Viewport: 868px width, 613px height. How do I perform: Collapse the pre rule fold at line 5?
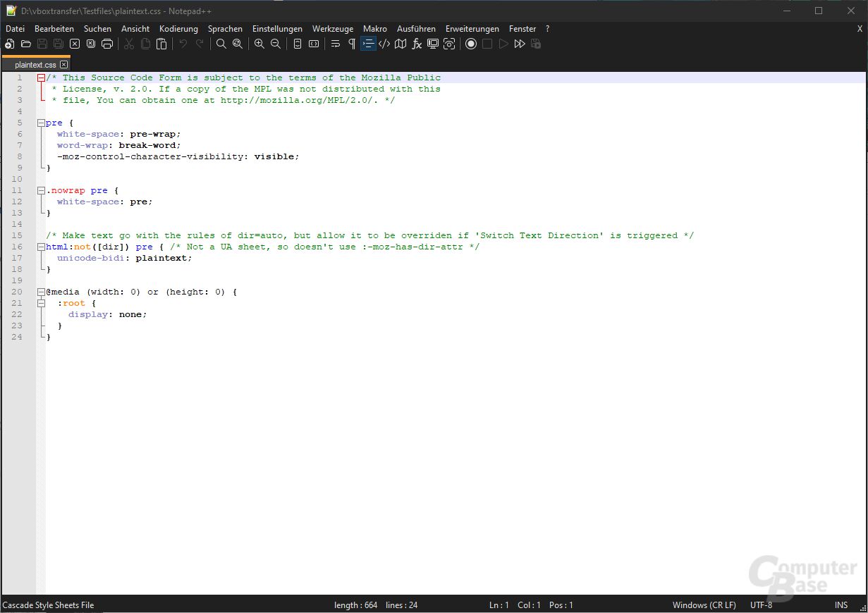pos(41,122)
